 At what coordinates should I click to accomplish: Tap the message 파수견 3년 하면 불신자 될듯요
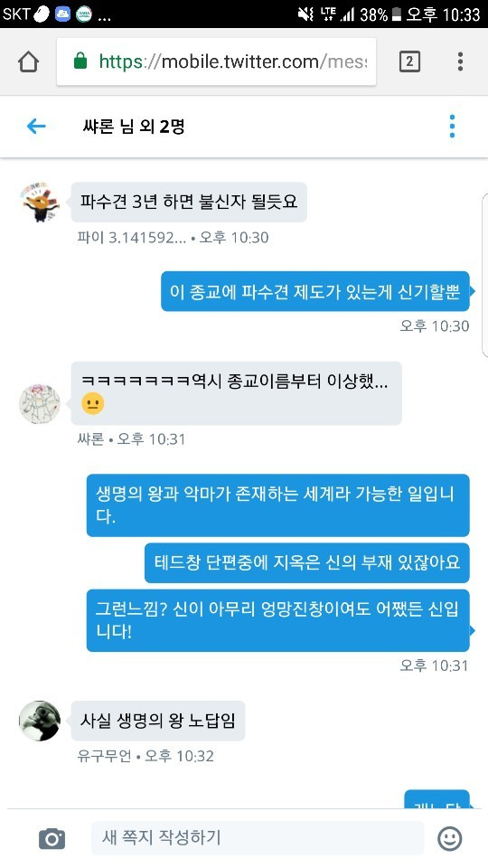[189, 202]
